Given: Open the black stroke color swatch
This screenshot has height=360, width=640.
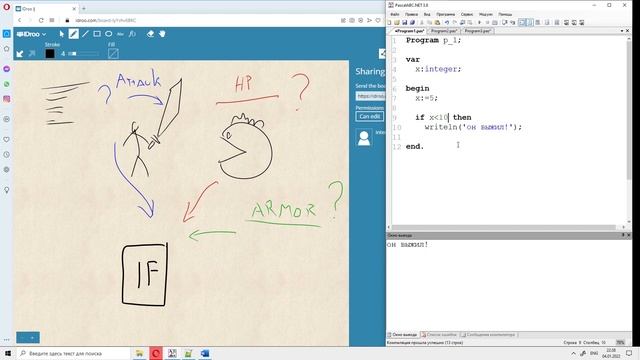Looking at the screenshot, I should click(50, 53).
